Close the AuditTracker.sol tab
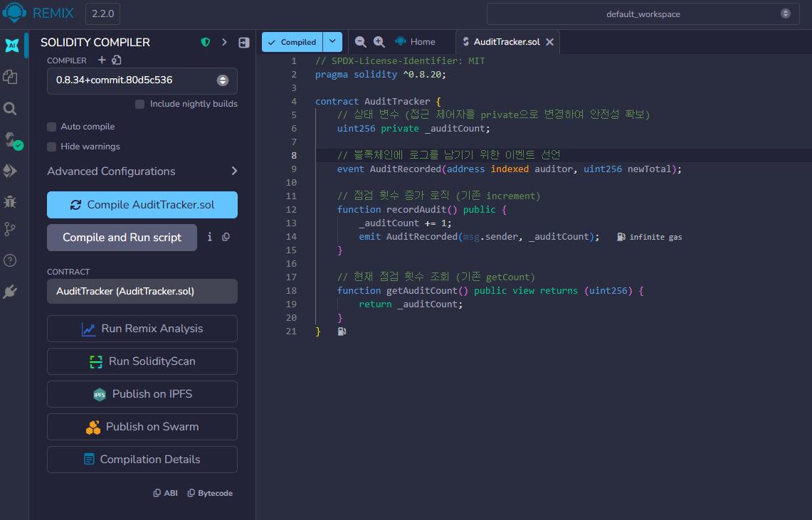The height and width of the screenshot is (520, 812). coord(550,42)
